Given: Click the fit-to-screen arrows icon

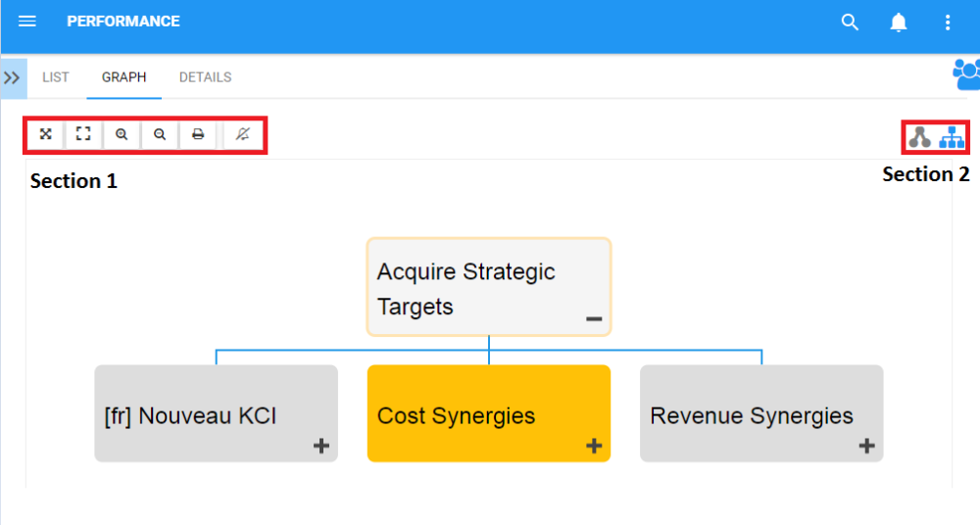Looking at the screenshot, I should coord(45,134).
